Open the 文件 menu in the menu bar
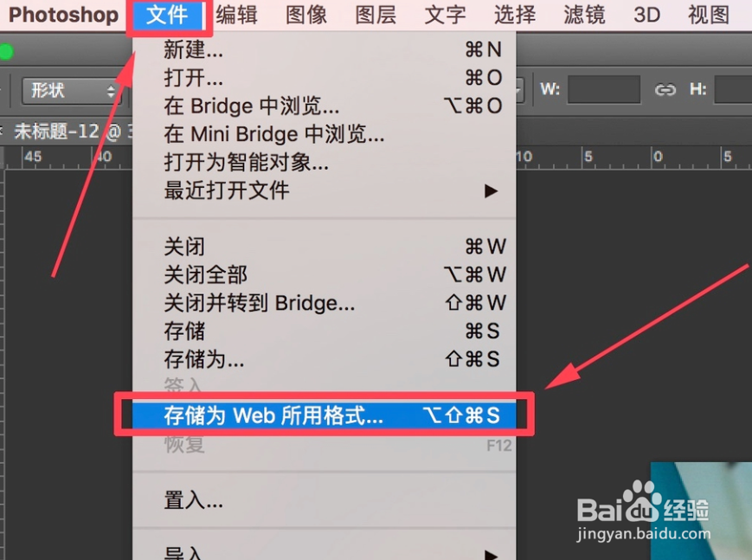Image resolution: width=752 pixels, height=560 pixels. (x=167, y=15)
